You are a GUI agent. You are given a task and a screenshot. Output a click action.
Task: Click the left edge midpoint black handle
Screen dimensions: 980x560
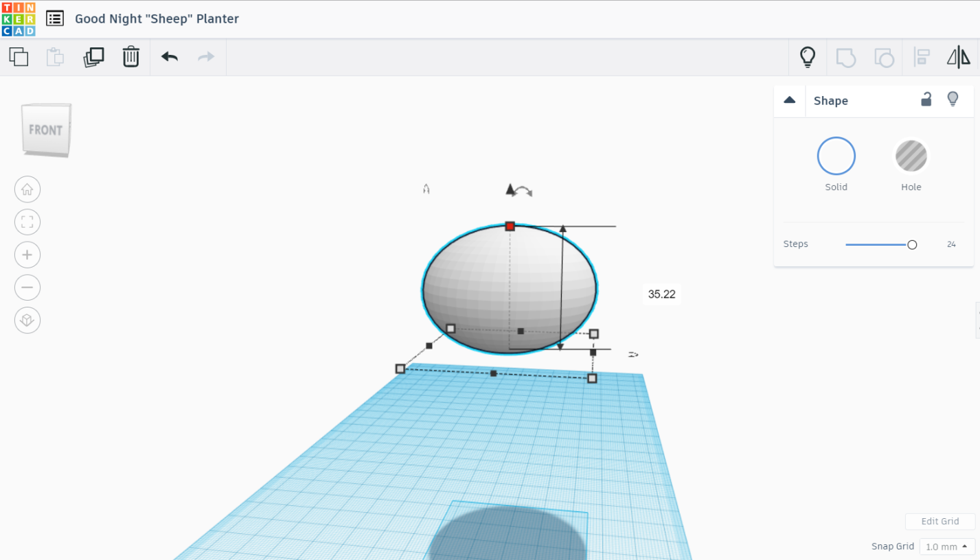point(429,346)
